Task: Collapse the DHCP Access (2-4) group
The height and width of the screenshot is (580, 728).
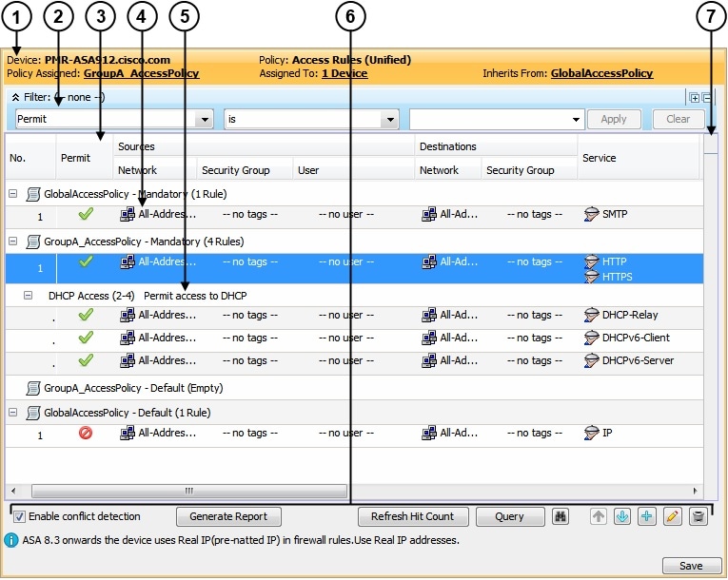Action: point(28,295)
